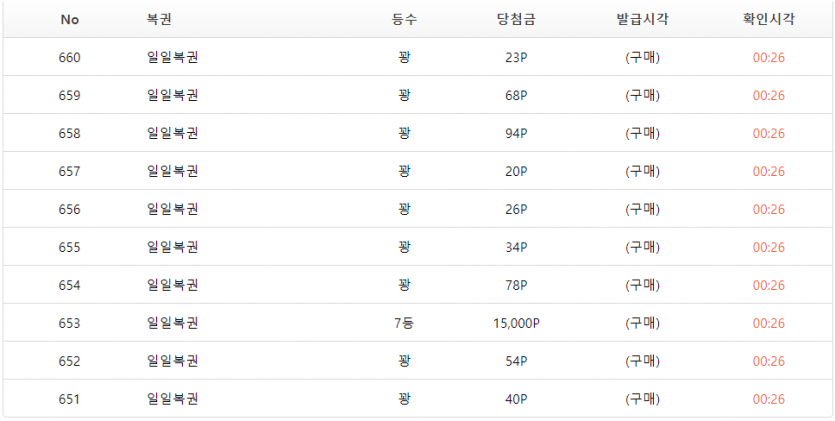The width and height of the screenshot is (835, 421).
Task: Click the 78P prize amount
Action: tap(516, 285)
